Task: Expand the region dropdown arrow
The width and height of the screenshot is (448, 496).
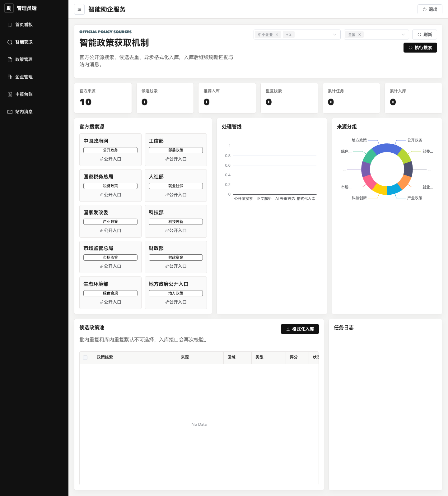Action: [x=403, y=35]
